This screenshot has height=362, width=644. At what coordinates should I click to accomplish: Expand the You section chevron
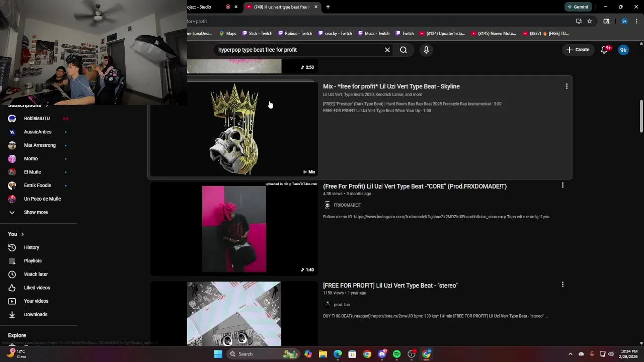point(23,234)
